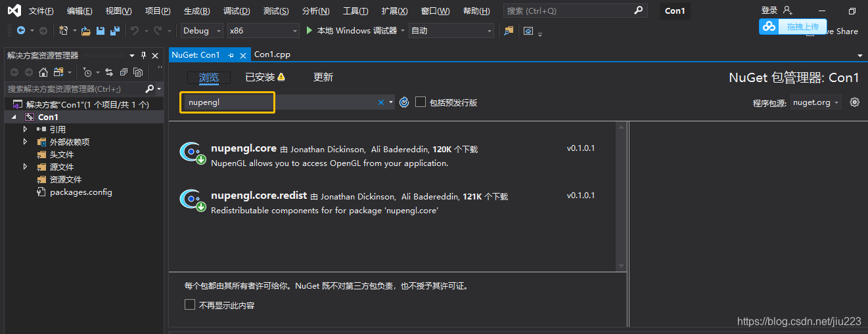Pin the Solution Explorer panel
This screenshot has height=334, width=868.
click(144, 56)
